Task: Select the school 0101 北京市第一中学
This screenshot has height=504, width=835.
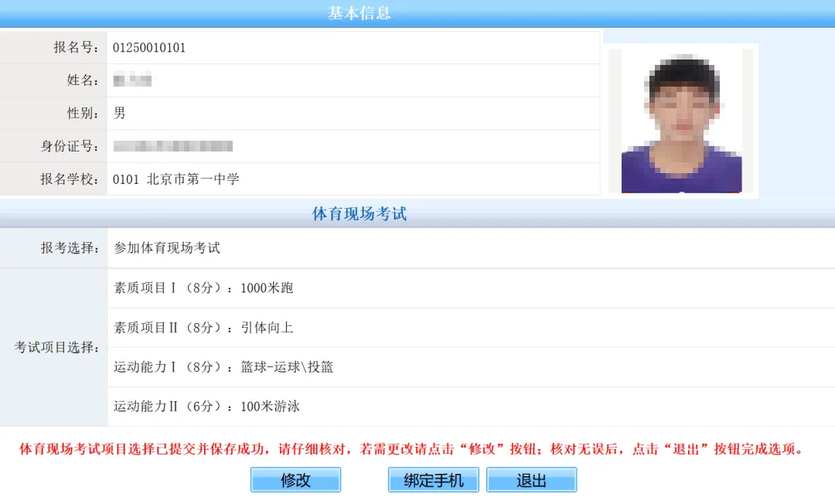Action: coord(176,179)
